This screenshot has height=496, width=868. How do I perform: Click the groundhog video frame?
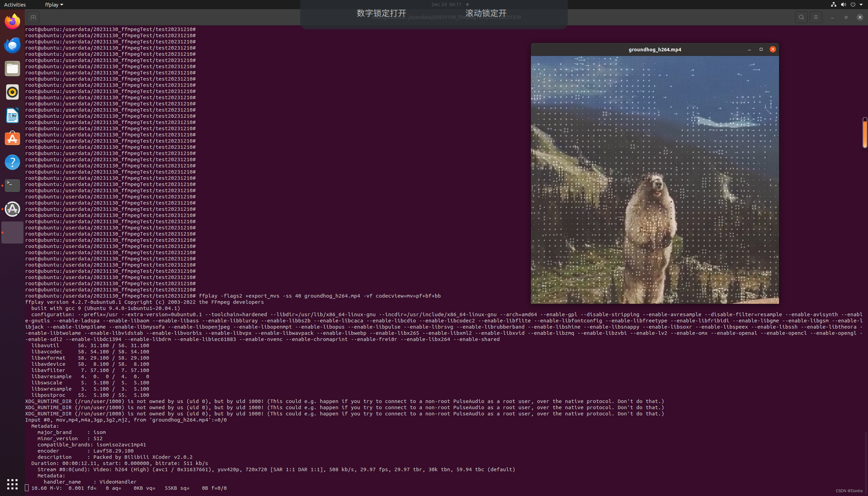tap(655, 180)
